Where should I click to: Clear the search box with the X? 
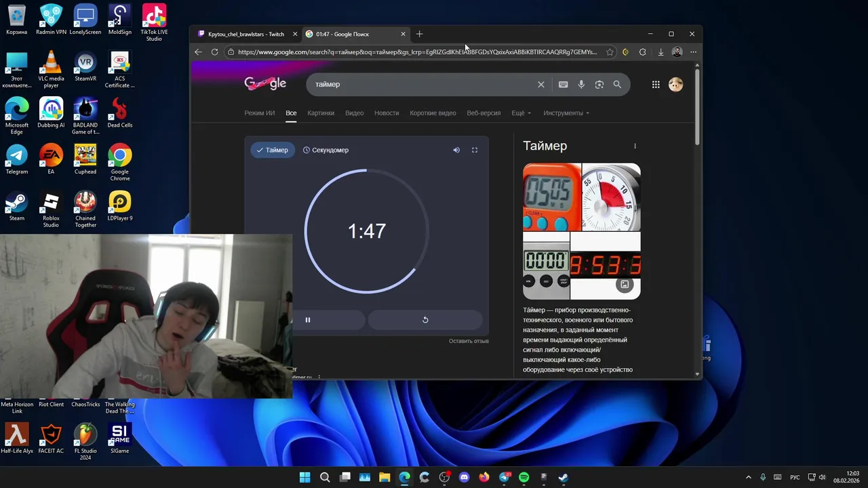point(541,85)
